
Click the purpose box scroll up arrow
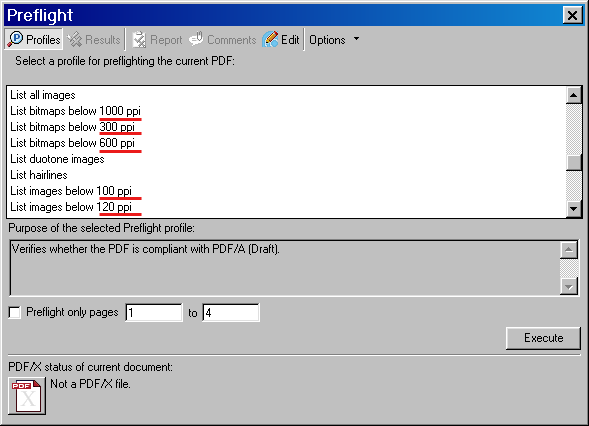point(569,250)
